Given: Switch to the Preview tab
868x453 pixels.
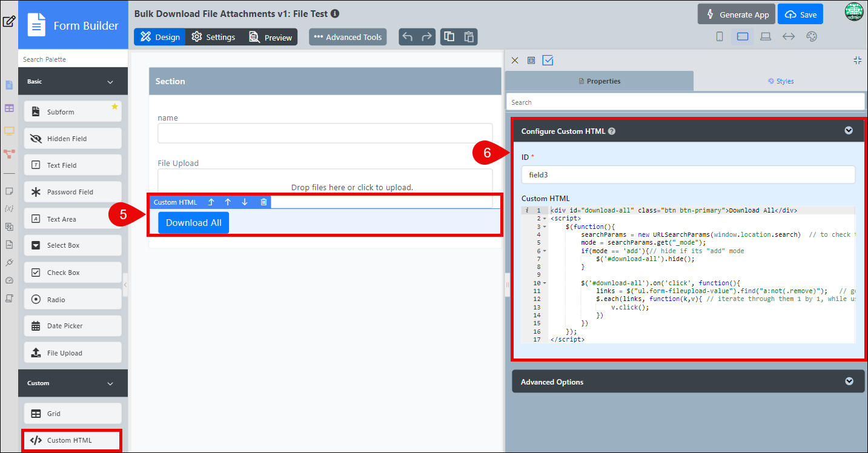Looking at the screenshot, I should click(x=270, y=37).
